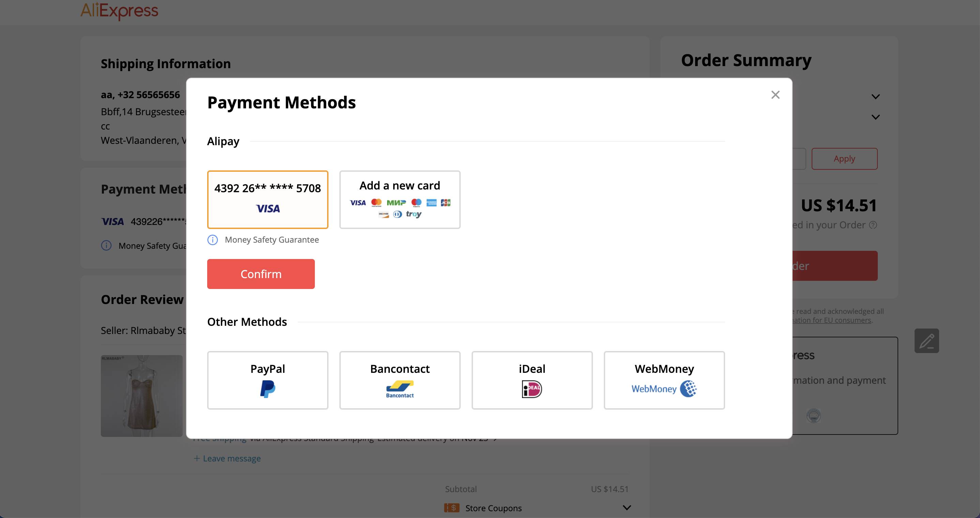This screenshot has height=518, width=980.
Task: Click American Express icon in new card
Action: pyautogui.click(x=431, y=203)
